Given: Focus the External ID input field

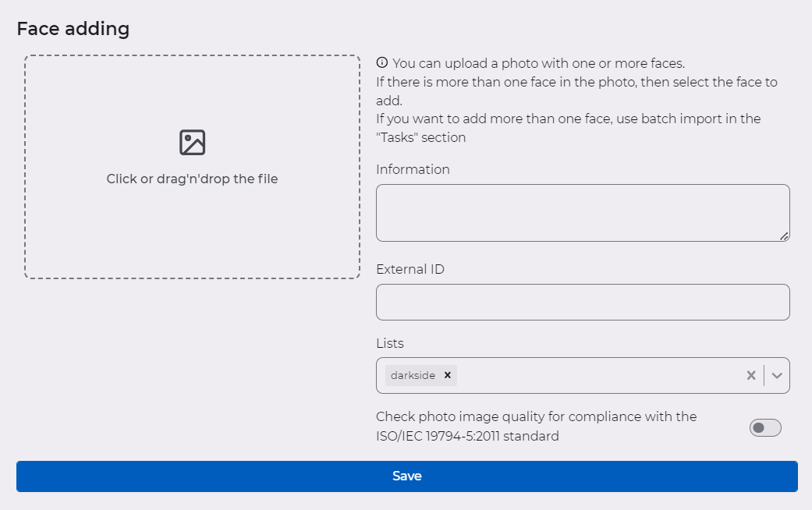Looking at the screenshot, I should pos(583,302).
